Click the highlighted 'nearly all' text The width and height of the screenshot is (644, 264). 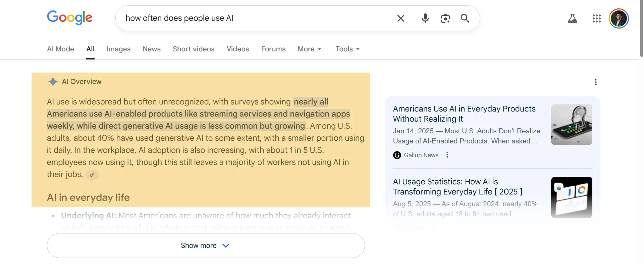(x=311, y=102)
